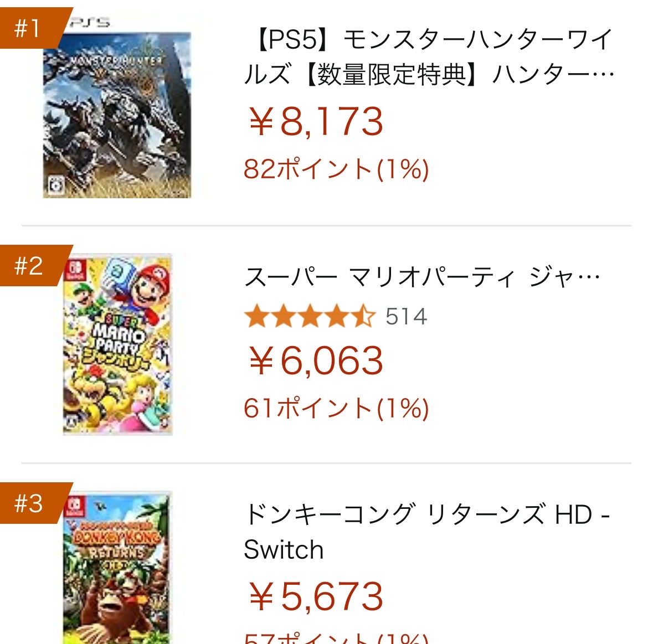Tap the #3 ranking badge
This screenshot has height=644, width=653.
33,503
